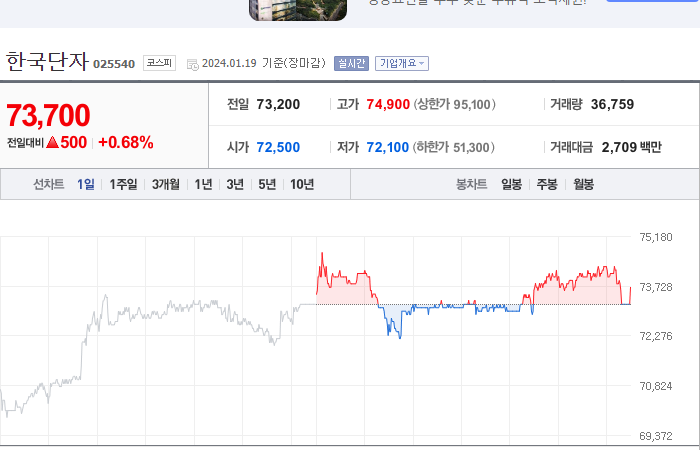Select the 10년 chart period
Screen dimensions: 700x450
[x=302, y=184]
